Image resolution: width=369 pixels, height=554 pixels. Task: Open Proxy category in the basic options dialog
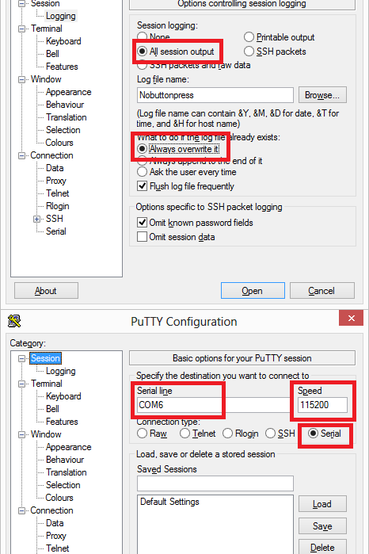coord(56,536)
